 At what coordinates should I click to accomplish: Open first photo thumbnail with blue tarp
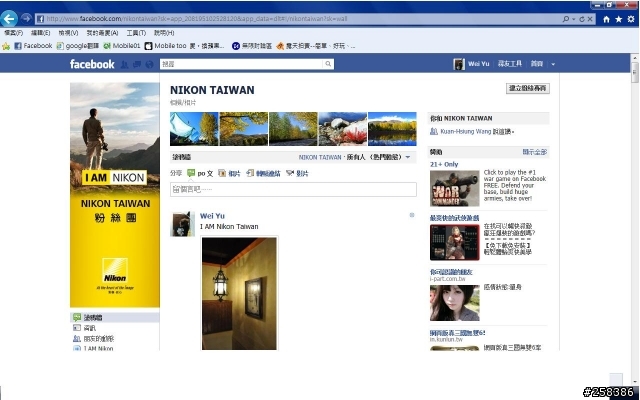click(x=194, y=129)
